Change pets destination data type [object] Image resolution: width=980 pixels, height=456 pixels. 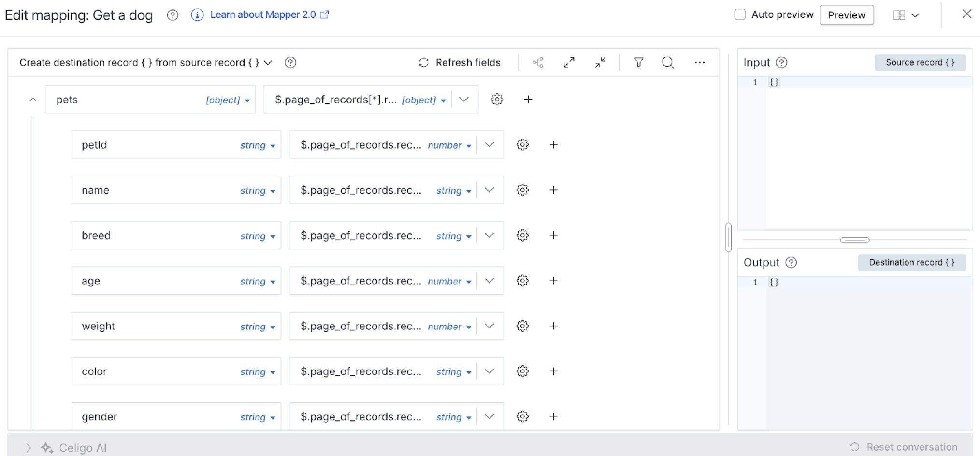pyautogui.click(x=228, y=100)
